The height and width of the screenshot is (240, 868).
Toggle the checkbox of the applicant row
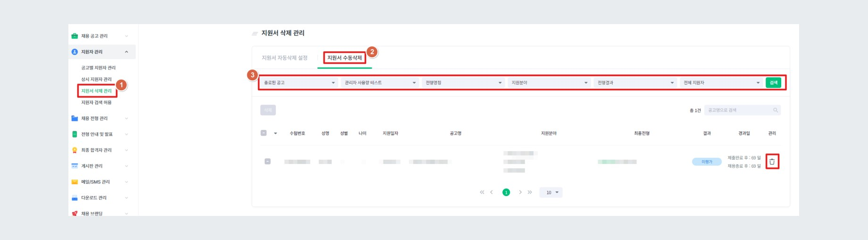[267, 162]
